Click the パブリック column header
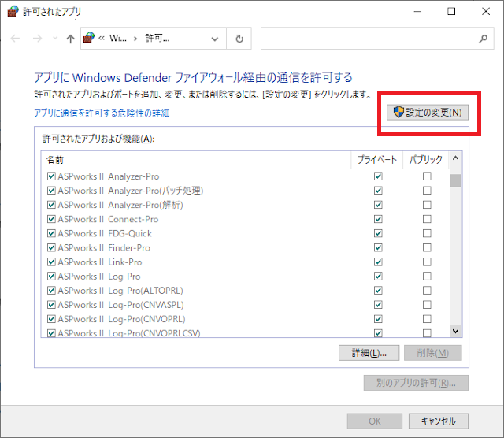Screen dimensions: 504x438 pyautogui.click(x=425, y=159)
